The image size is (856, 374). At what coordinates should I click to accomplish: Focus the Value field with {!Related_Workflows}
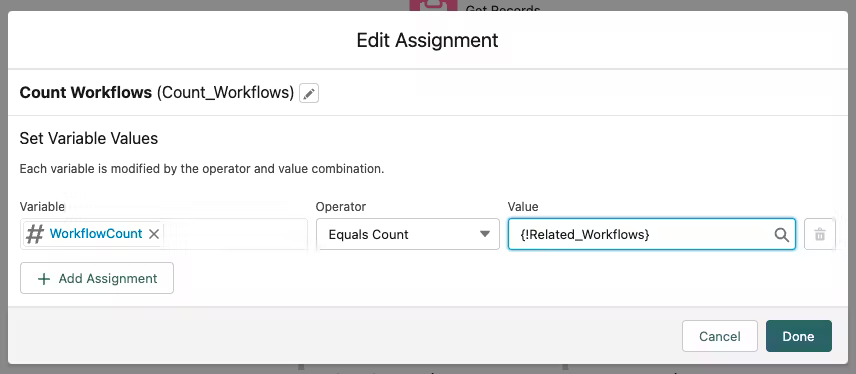pyautogui.click(x=651, y=234)
